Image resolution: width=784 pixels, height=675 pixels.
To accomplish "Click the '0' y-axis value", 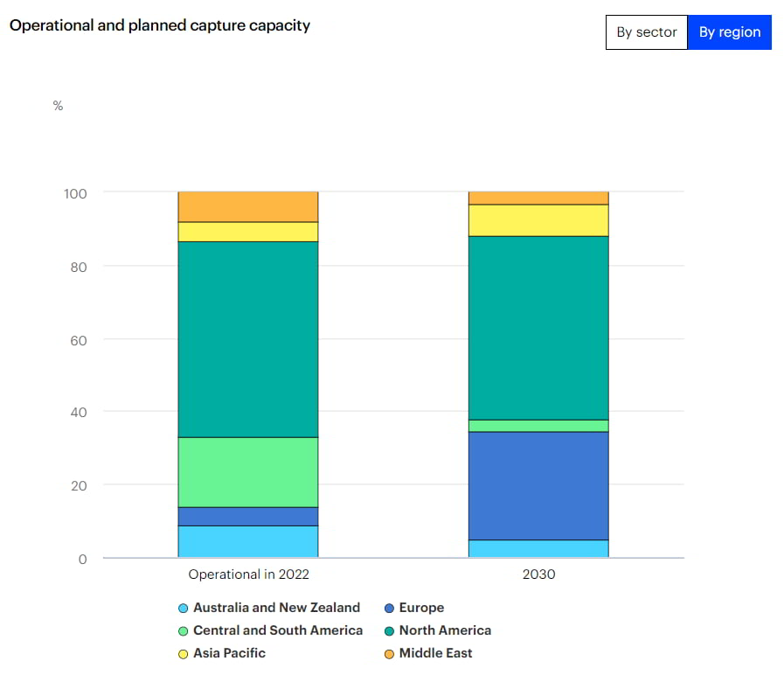I will tap(82, 559).
